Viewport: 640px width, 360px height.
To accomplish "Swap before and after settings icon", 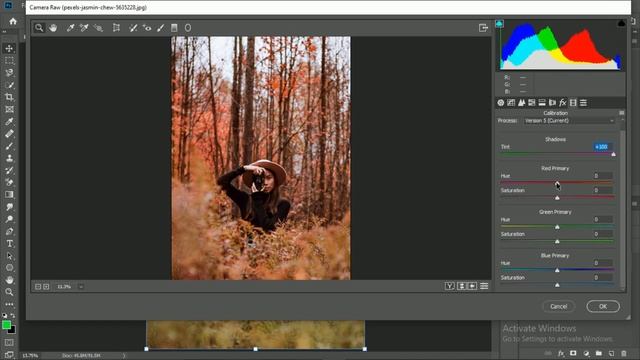I will tap(461, 286).
